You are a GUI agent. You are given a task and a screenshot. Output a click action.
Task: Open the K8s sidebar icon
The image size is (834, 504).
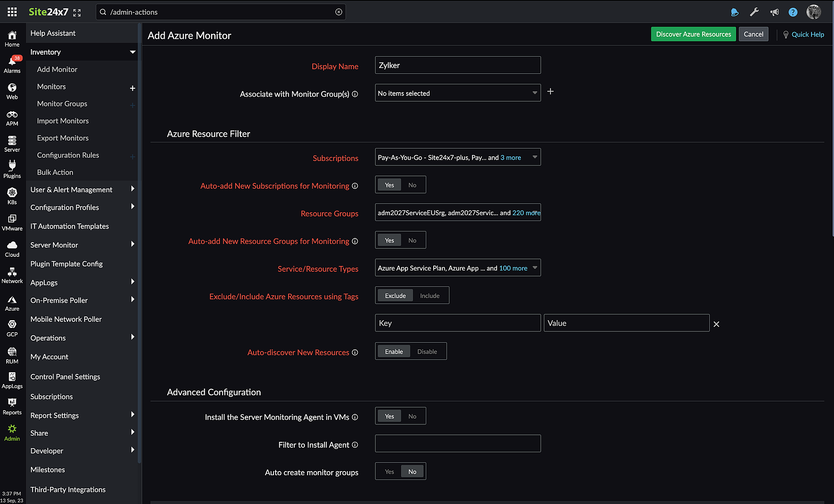[x=12, y=196]
